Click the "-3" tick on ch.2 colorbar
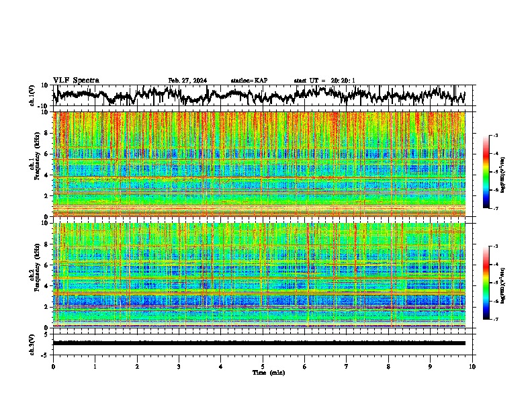 [496, 246]
